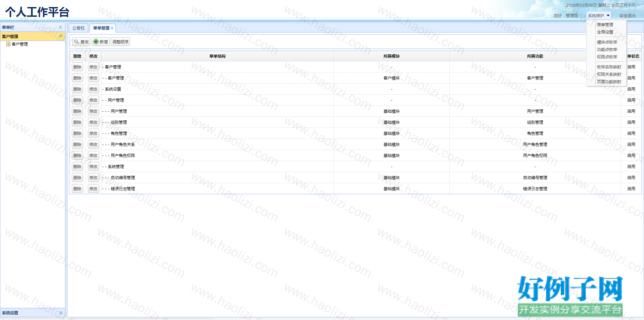The height and width of the screenshot is (320, 644).
Task: Open the 系统维护 dropdown menu
Action: [599, 15]
